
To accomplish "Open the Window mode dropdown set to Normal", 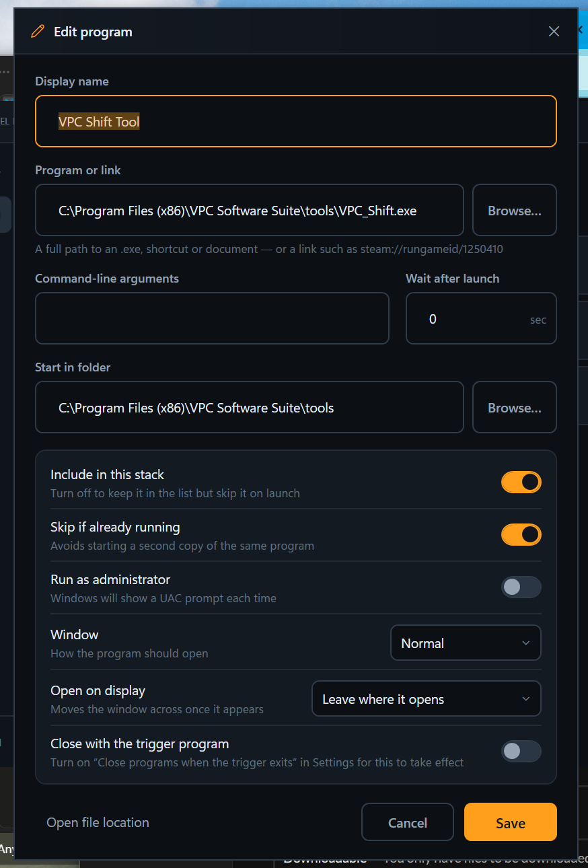I will (466, 643).
